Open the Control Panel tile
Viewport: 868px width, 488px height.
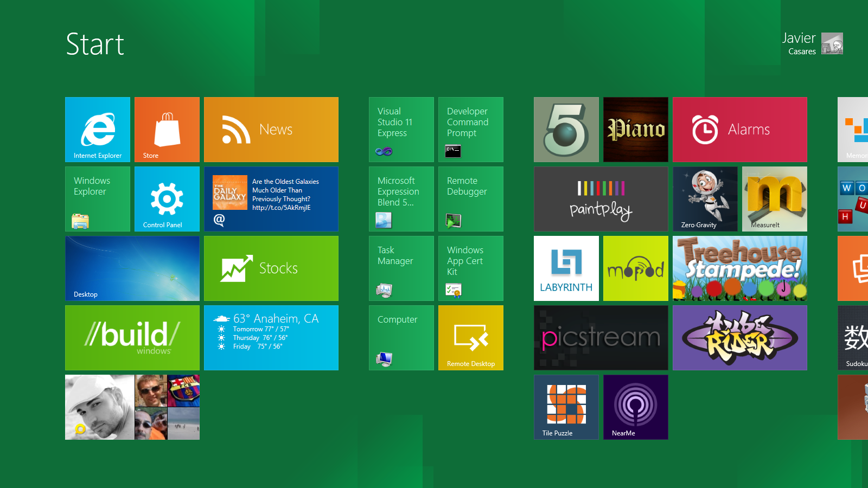tap(167, 199)
